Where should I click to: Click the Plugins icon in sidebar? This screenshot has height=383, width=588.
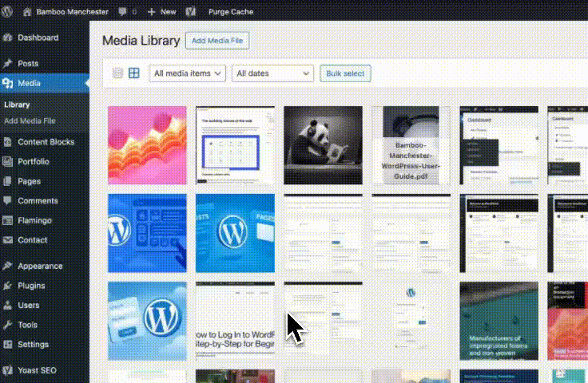(7, 286)
